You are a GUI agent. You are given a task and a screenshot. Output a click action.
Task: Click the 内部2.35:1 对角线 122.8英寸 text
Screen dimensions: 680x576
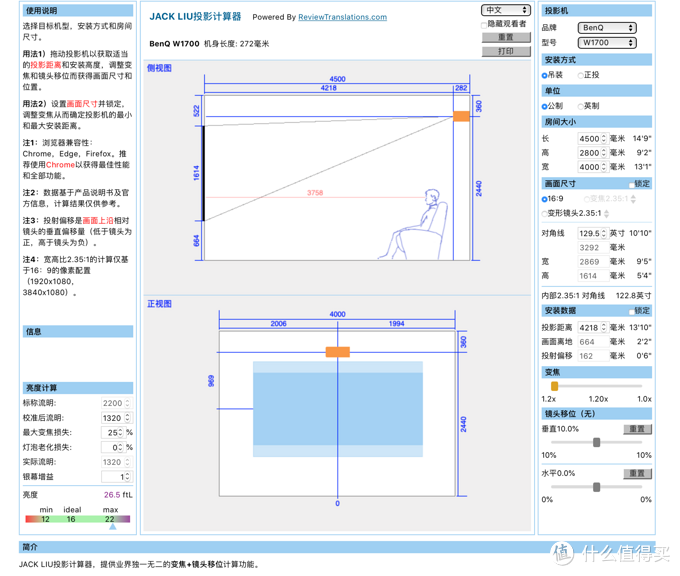pyautogui.click(x=596, y=296)
